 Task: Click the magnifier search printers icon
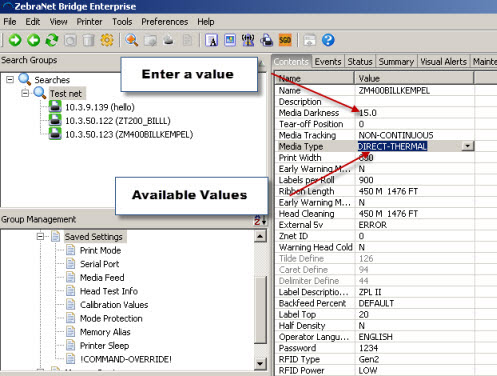click(x=132, y=40)
